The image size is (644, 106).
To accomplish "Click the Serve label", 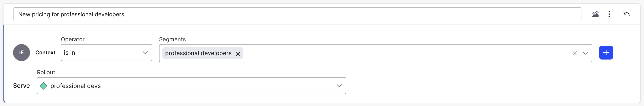I will (x=22, y=86).
